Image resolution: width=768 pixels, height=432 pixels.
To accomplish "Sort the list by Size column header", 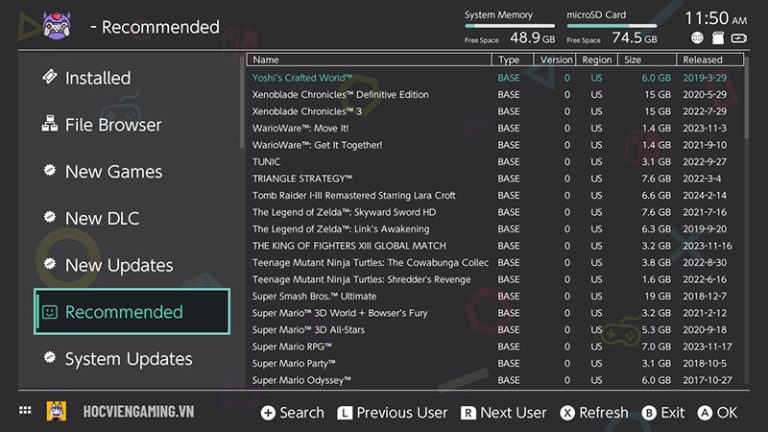I will tap(632, 60).
